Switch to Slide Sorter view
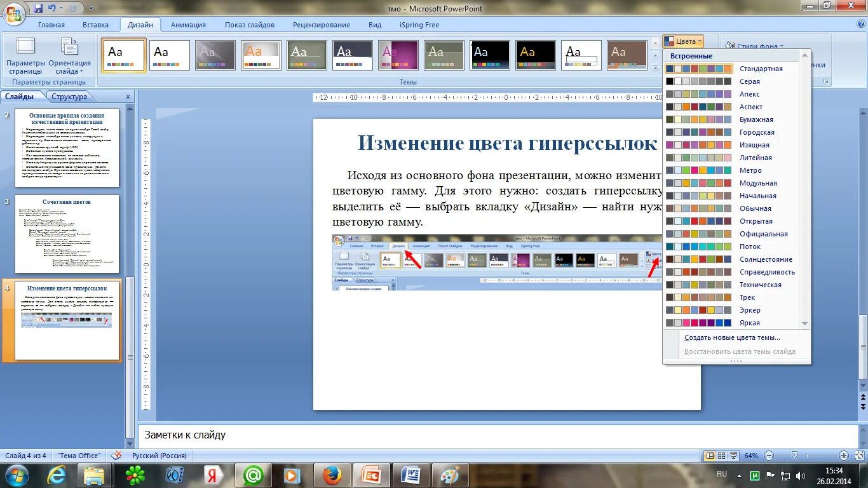The height and width of the screenshot is (488, 868). pos(722,456)
